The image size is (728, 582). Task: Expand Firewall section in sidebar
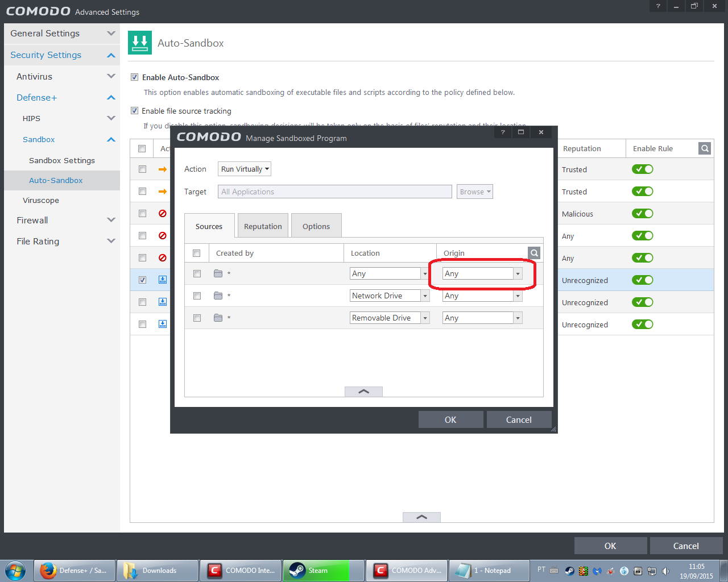coord(62,220)
